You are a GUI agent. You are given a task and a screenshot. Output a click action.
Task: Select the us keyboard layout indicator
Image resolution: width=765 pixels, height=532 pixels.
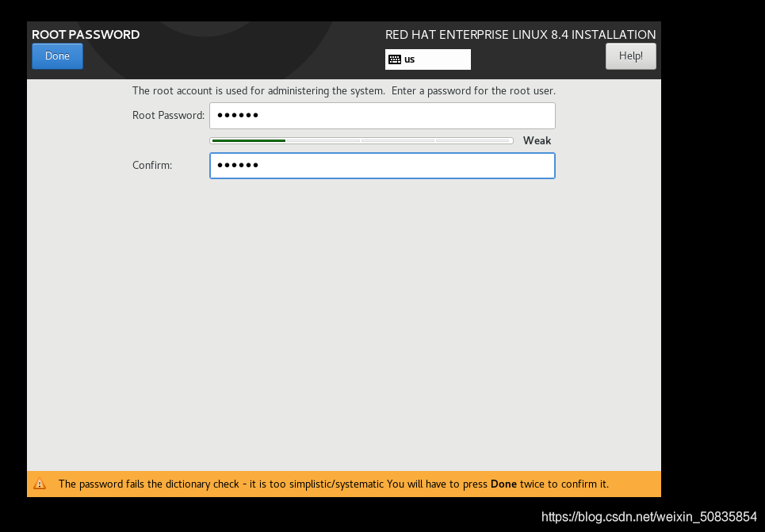(428, 59)
